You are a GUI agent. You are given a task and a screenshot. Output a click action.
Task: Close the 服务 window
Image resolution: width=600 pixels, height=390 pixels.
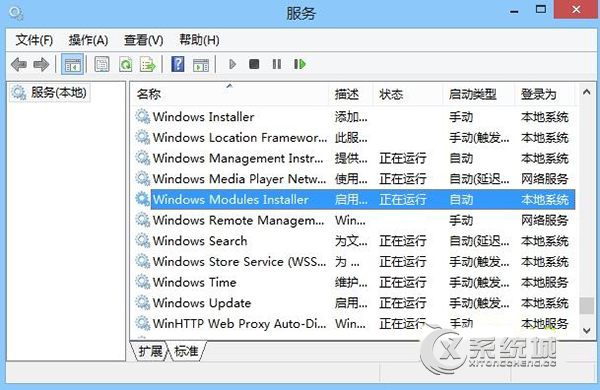tap(576, 9)
